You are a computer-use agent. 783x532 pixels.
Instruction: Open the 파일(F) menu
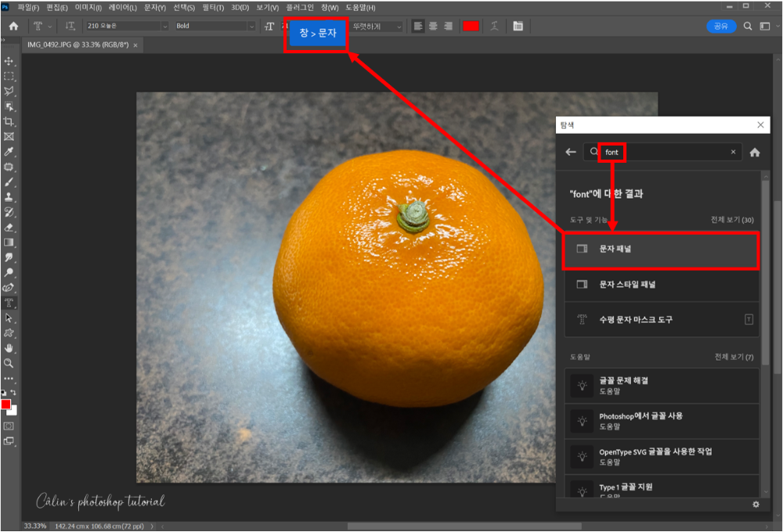(28, 8)
